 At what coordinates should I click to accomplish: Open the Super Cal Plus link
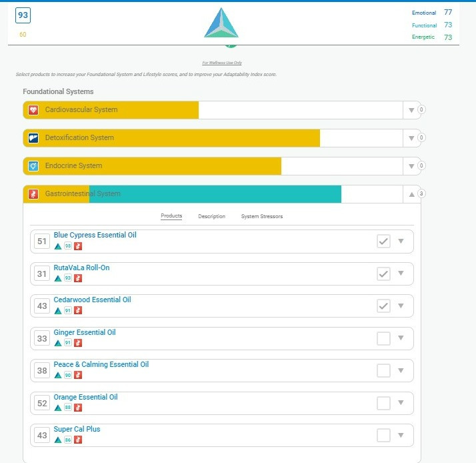pos(77,429)
